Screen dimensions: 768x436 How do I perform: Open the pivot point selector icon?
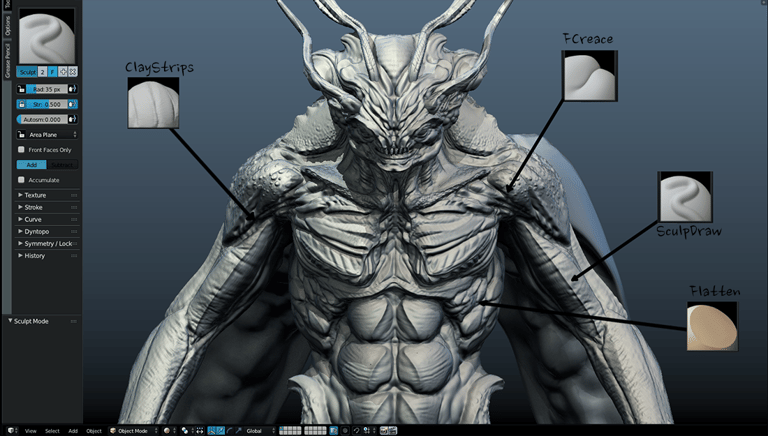[187, 431]
